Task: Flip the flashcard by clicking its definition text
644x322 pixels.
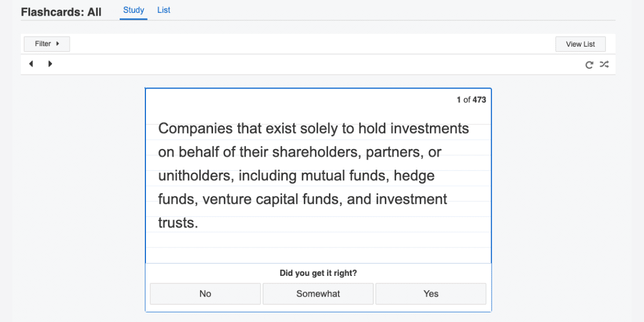Action: 314,175
